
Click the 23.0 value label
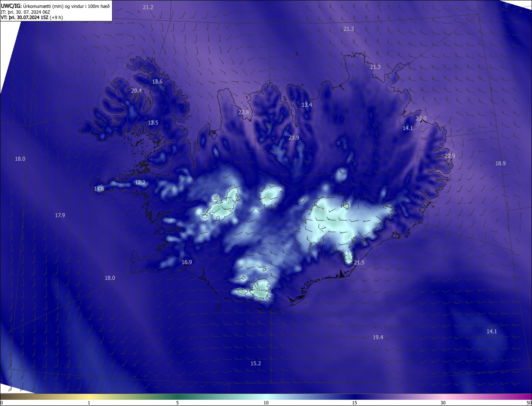(x=421, y=119)
